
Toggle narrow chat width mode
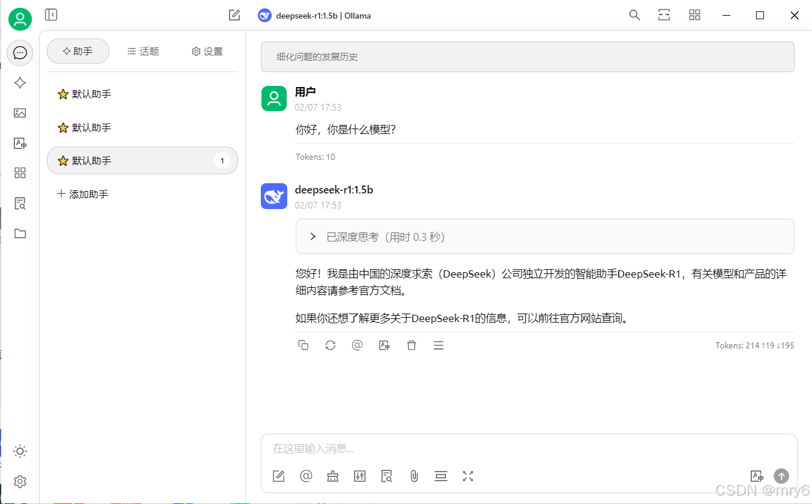664,15
